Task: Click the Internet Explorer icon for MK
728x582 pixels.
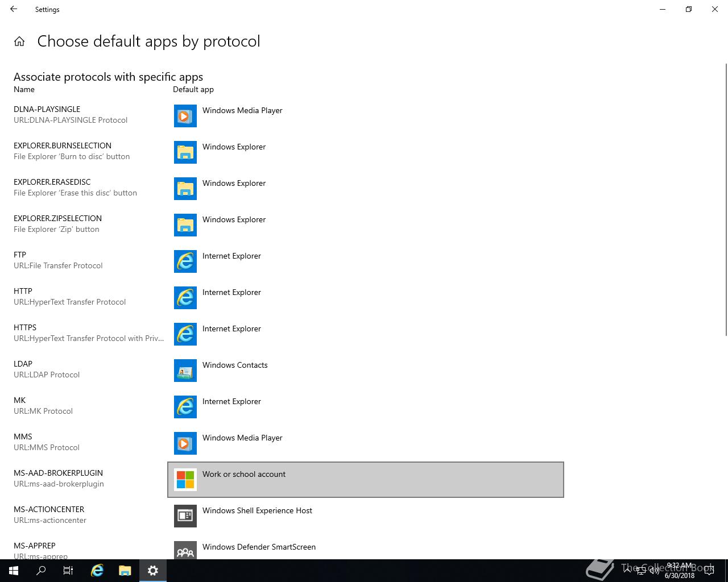Action: point(185,407)
